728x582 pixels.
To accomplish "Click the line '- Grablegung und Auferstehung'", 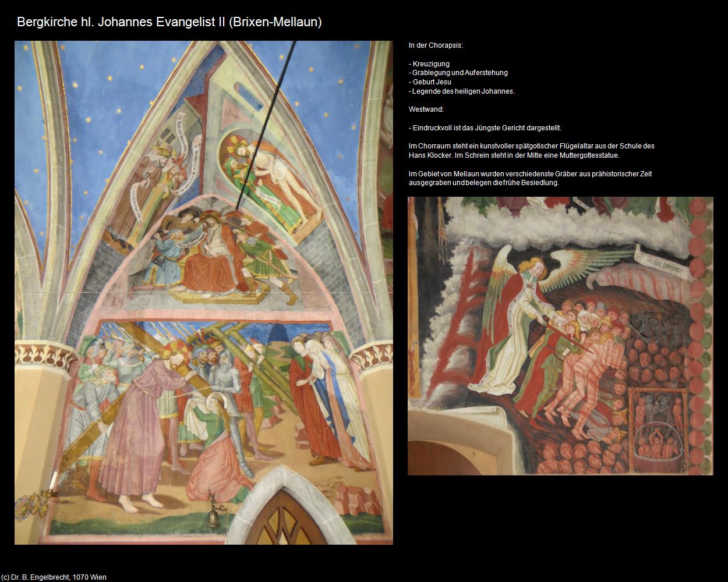I will [x=458, y=73].
